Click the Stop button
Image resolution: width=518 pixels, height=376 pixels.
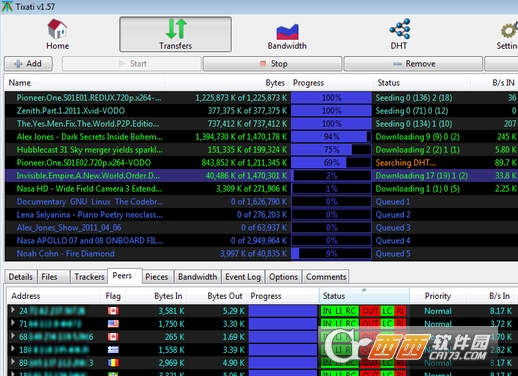(273, 64)
